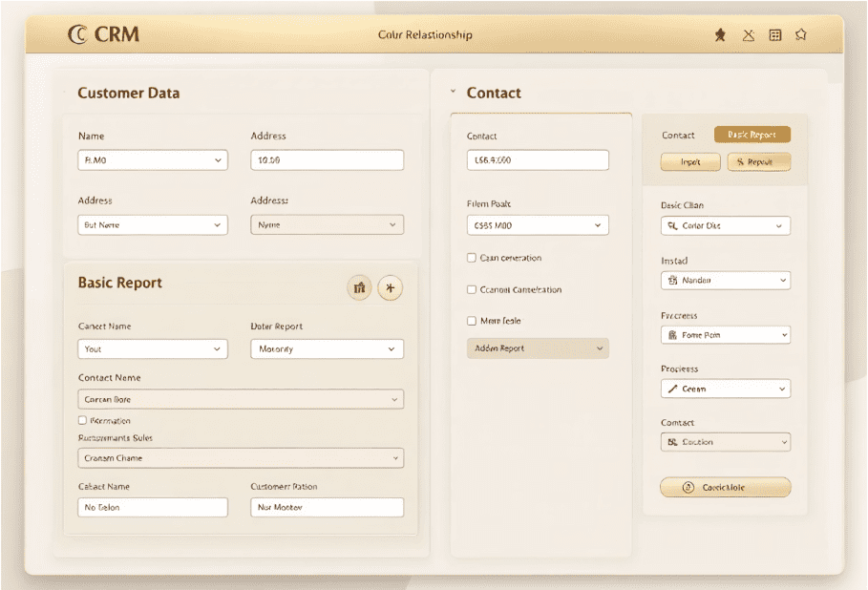The image size is (868, 590).
Task: Click the crossed-tools icon in top bar
Action: pyautogui.click(x=749, y=35)
